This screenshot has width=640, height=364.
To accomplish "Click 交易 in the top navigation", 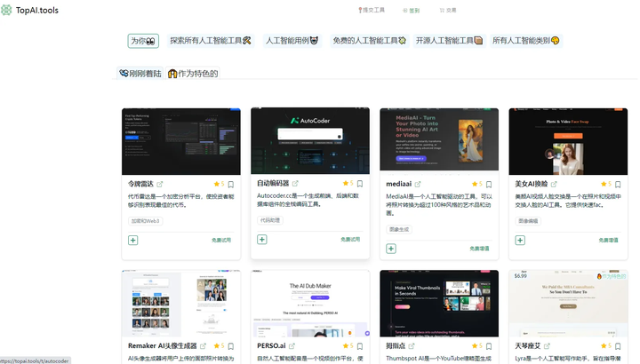I will point(448,10).
